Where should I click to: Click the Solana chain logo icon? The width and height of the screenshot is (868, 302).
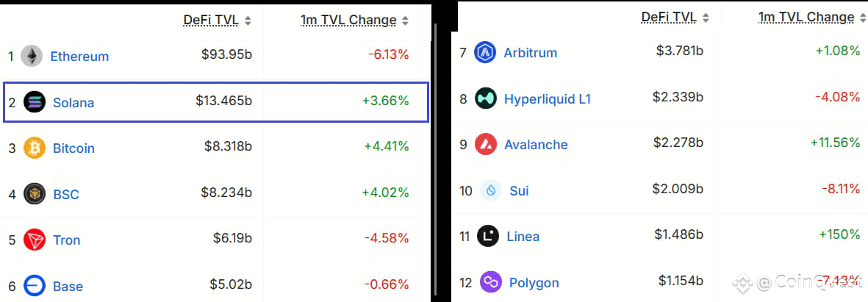[35, 102]
